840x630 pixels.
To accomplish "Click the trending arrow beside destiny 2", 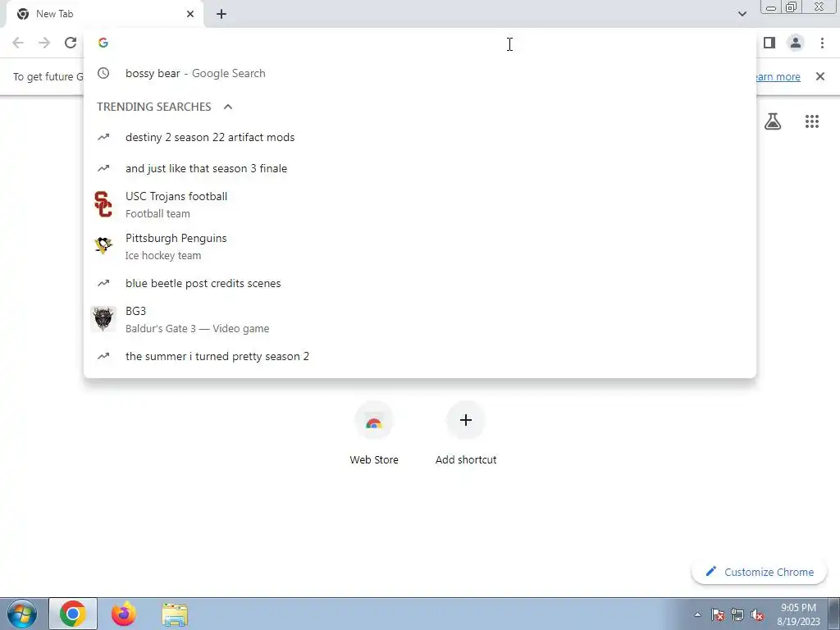I will (103, 138).
